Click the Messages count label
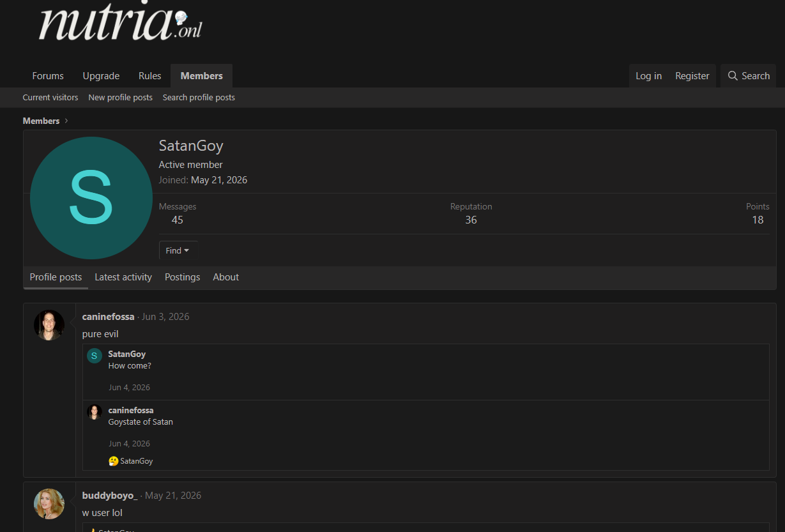Image resolution: width=785 pixels, height=532 pixels. (178, 207)
